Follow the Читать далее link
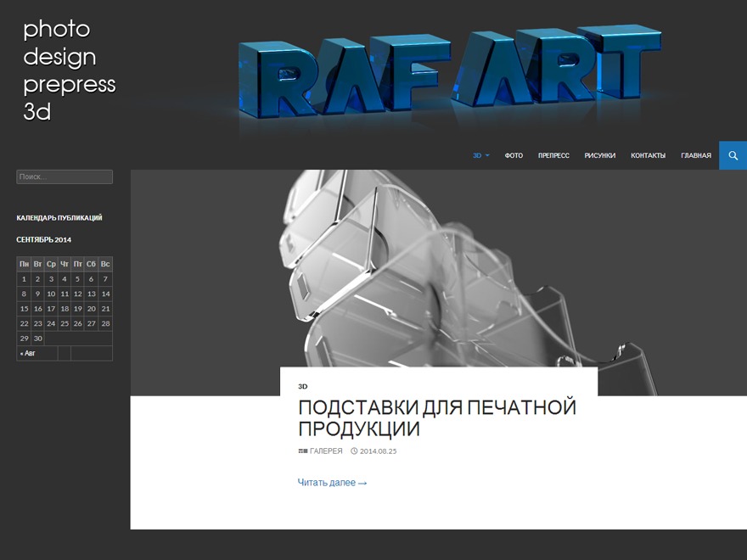The height and width of the screenshot is (560, 747). pyautogui.click(x=332, y=483)
